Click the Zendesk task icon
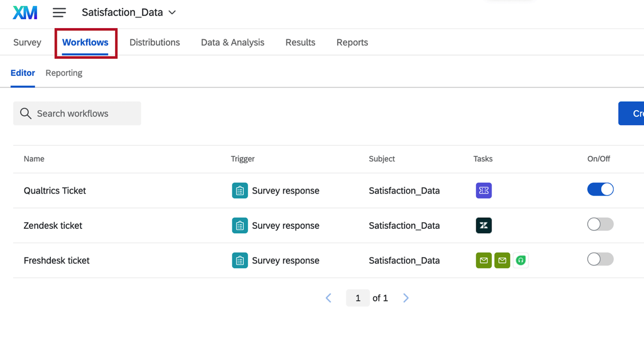 [484, 225]
